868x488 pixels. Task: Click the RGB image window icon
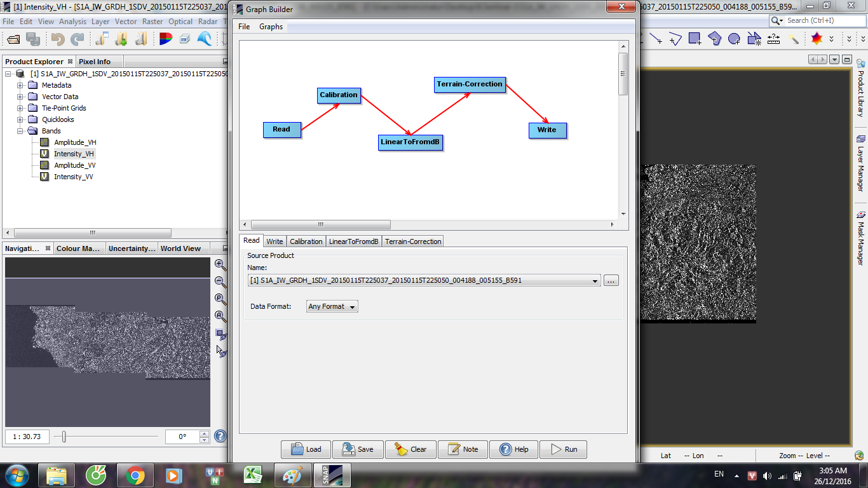[165, 39]
